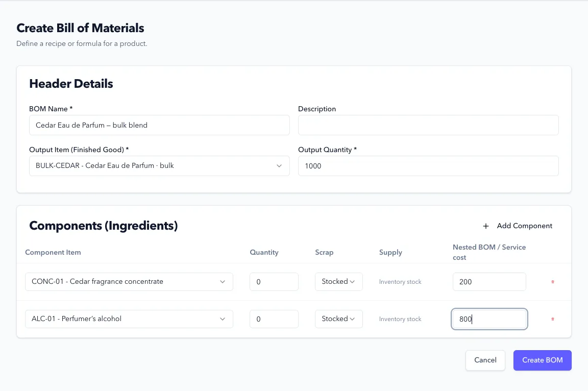Open the ALC-01 component item dropdown
The height and width of the screenshot is (391, 588).
pyautogui.click(x=129, y=319)
